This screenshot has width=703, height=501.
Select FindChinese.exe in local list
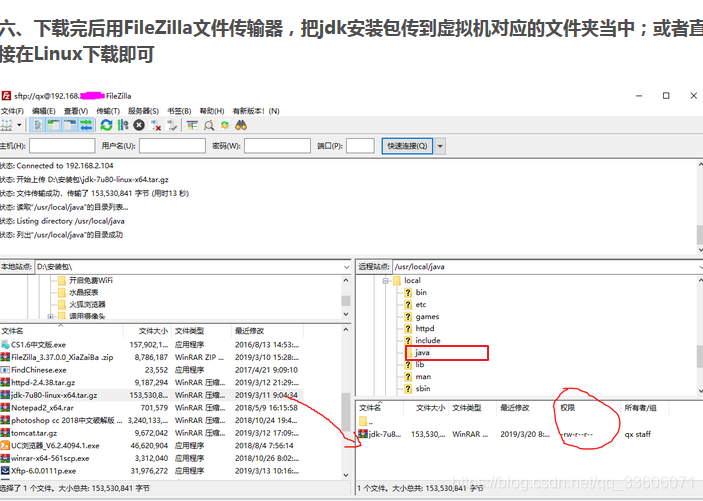click(152, 370)
